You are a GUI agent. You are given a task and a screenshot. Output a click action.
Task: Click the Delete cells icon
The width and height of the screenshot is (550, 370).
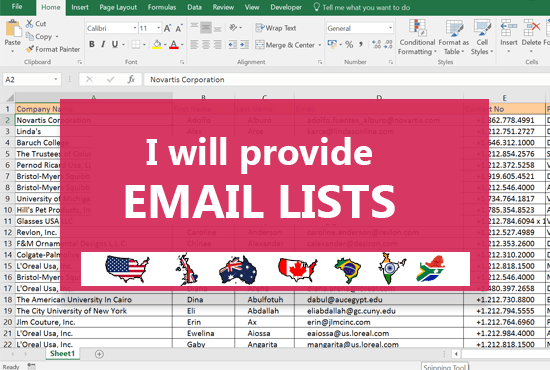click(531, 28)
